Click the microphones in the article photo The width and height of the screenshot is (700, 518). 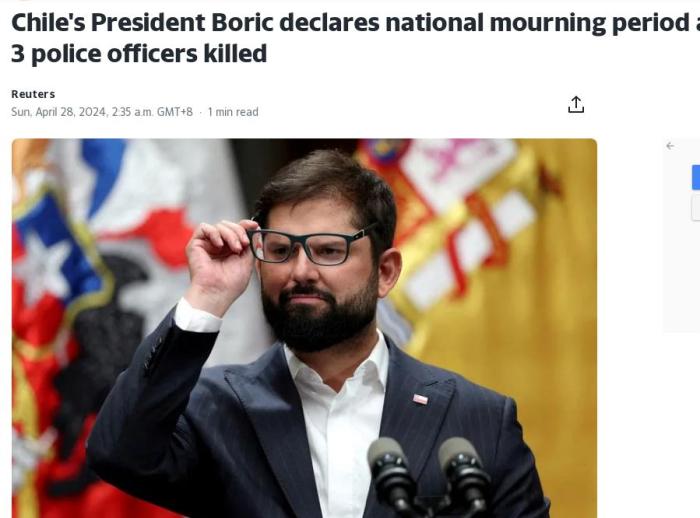pos(429,476)
